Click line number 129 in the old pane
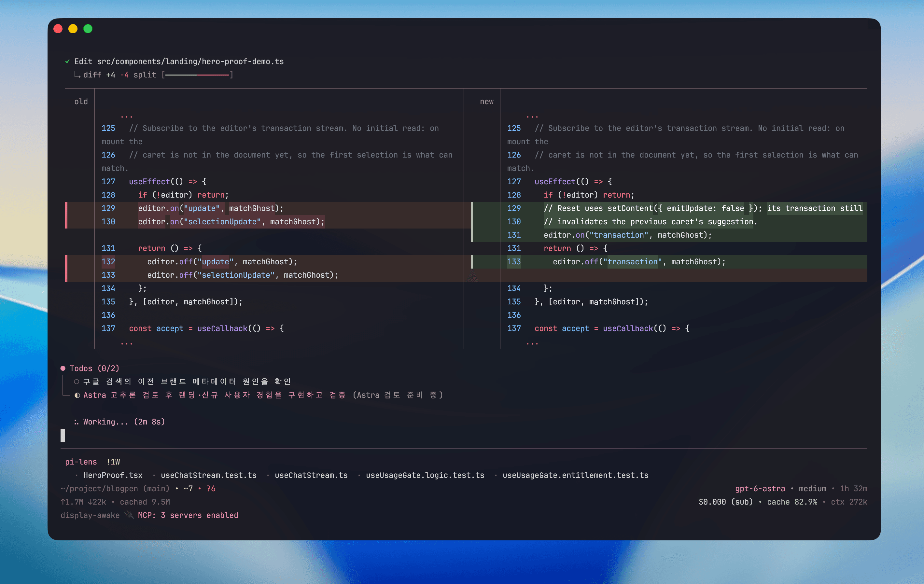This screenshot has width=924, height=584. coord(108,208)
